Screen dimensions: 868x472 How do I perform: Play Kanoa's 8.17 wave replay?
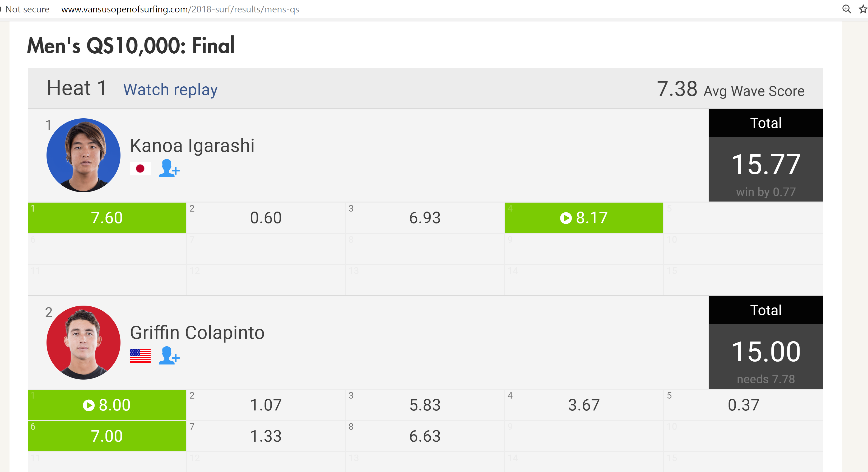tap(566, 218)
